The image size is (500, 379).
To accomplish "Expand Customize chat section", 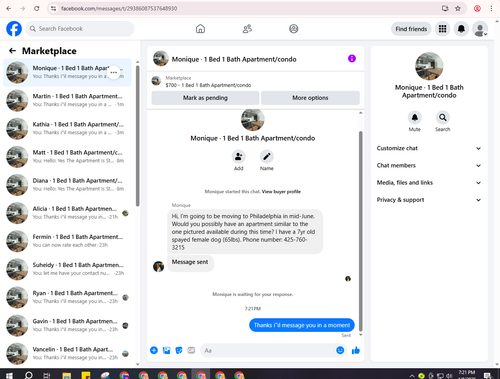I will (x=429, y=148).
